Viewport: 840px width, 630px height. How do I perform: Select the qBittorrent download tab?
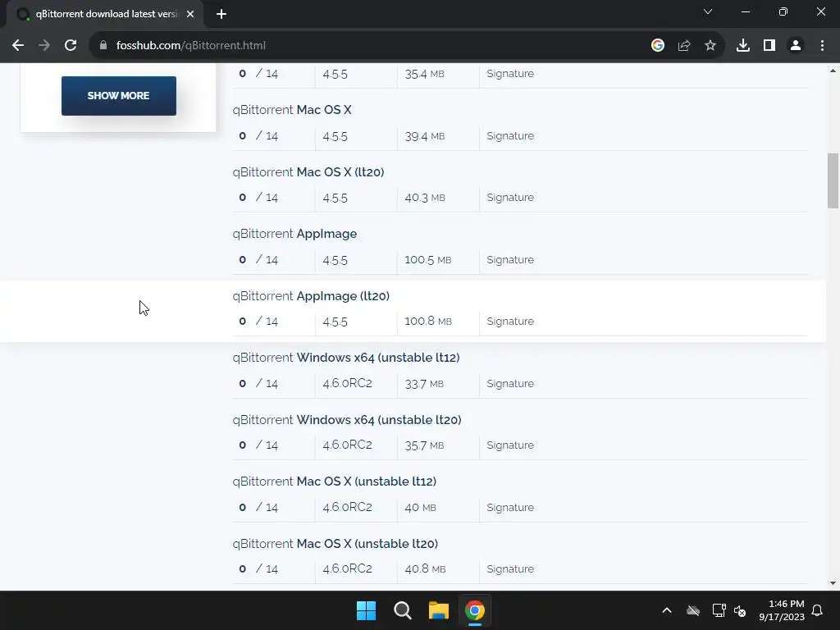106,15
